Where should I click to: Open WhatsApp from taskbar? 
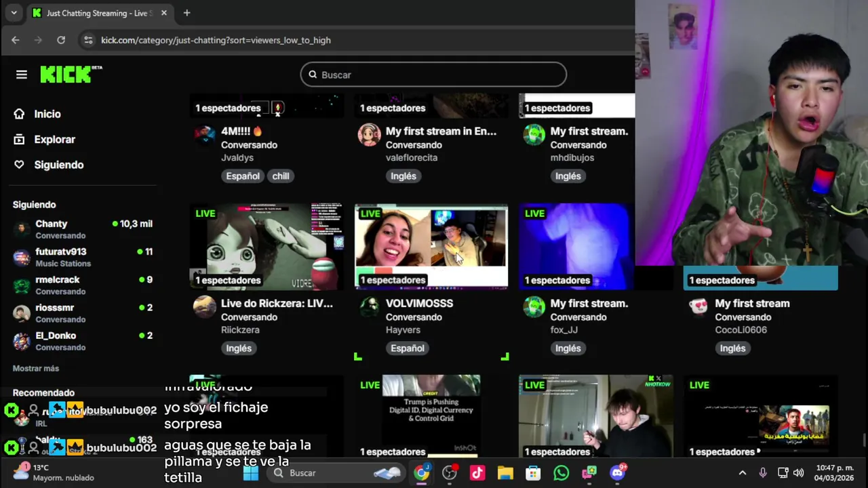(561, 472)
